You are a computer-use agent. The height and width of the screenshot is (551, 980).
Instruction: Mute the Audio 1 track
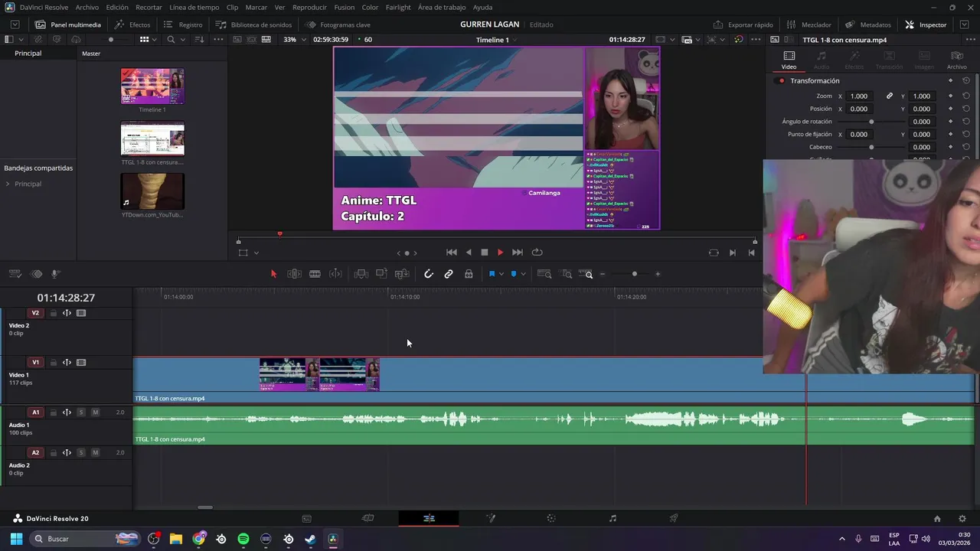click(95, 412)
